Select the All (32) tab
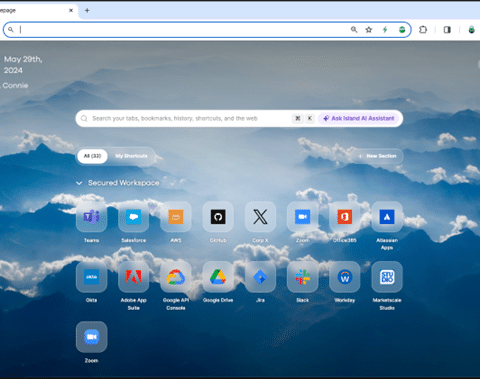Viewport: 480px width, 379px height. (x=92, y=156)
